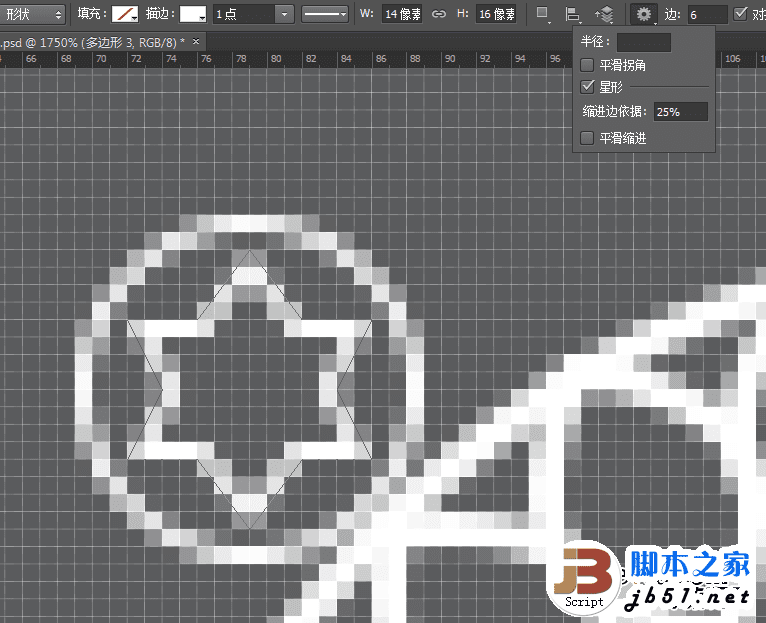Close the .psd document tab
The height and width of the screenshot is (623, 766).
click(196, 42)
